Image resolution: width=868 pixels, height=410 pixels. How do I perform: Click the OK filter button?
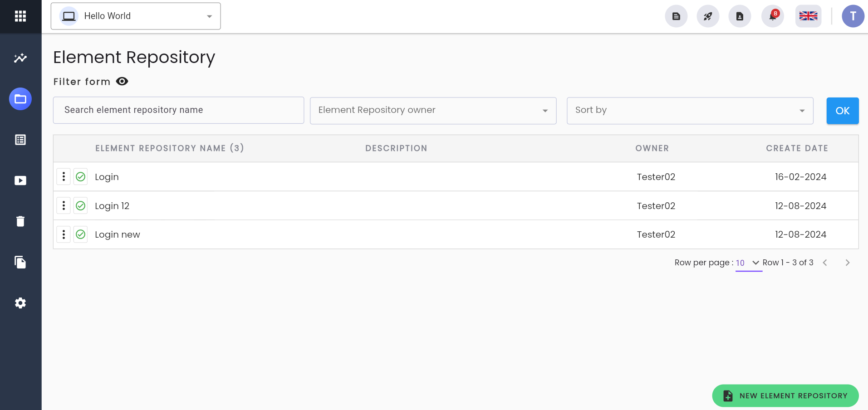click(x=842, y=111)
